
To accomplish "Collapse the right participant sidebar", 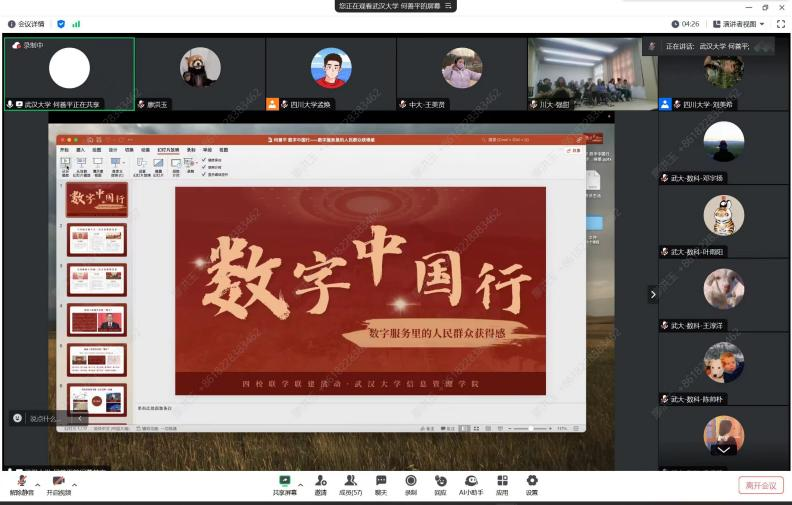I will click(x=653, y=294).
